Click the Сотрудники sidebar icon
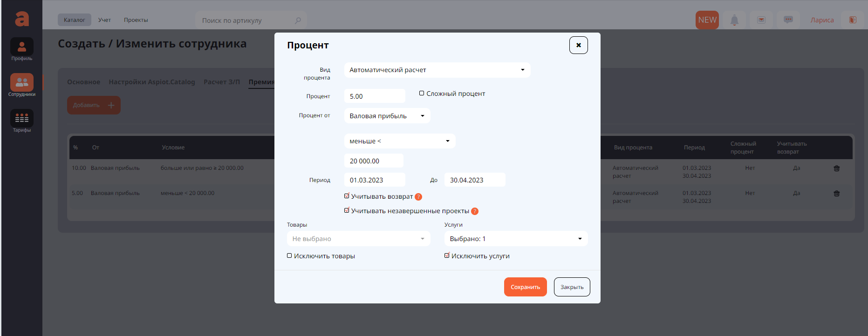This screenshot has height=336, width=868. tap(22, 83)
